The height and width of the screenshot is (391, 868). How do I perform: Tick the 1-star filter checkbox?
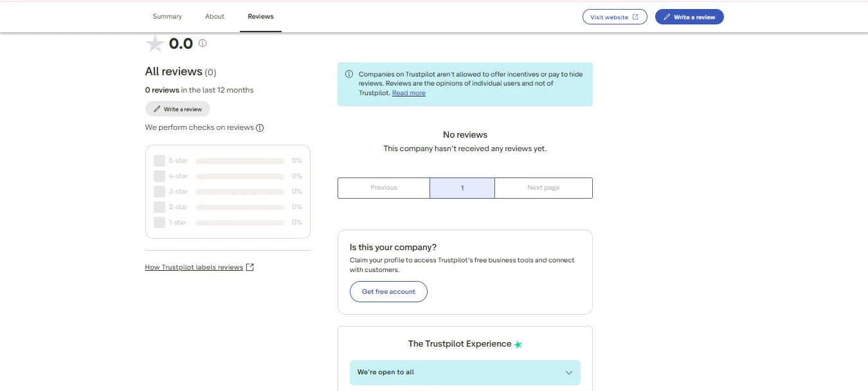(x=159, y=223)
